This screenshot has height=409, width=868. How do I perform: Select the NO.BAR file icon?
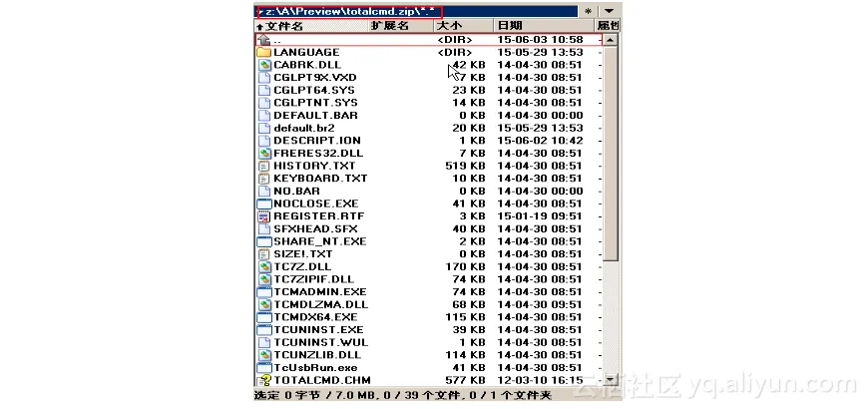264,192
